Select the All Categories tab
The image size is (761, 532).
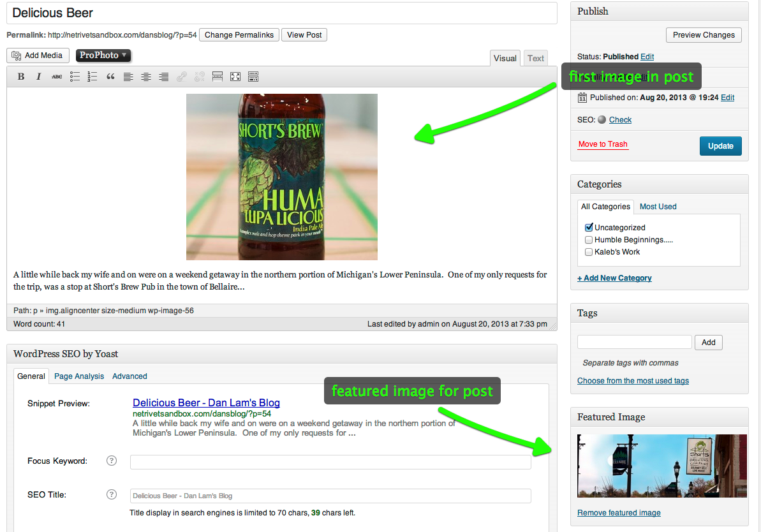coord(606,206)
